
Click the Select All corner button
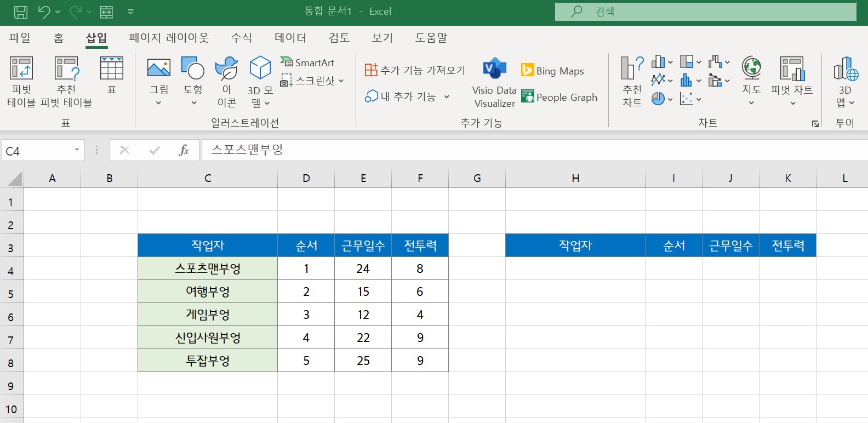point(12,179)
